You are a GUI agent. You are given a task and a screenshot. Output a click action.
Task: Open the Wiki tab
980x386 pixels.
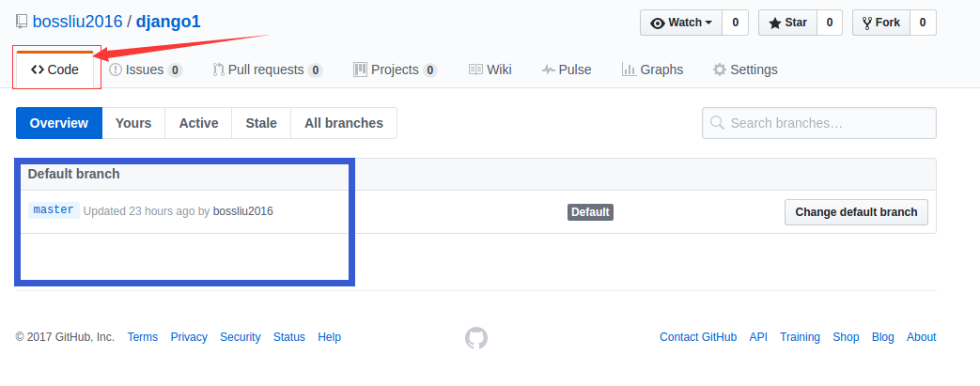pyautogui.click(x=490, y=69)
